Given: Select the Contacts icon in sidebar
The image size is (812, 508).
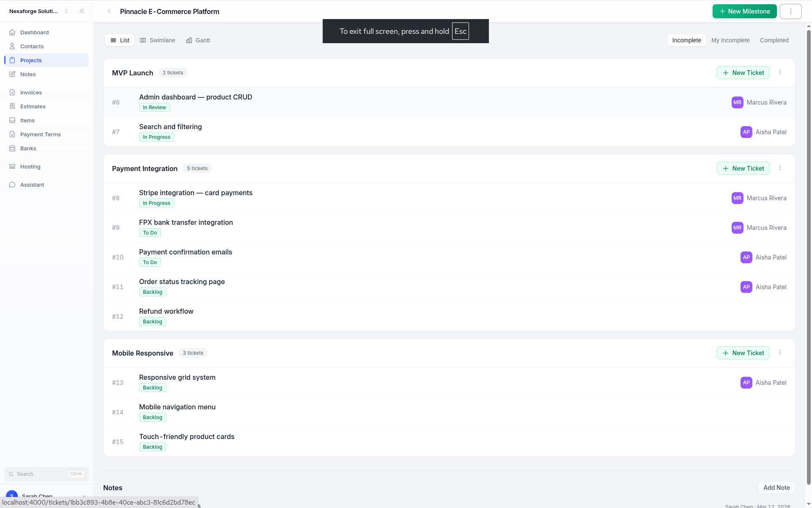Looking at the screenshot, I should 13,46.
